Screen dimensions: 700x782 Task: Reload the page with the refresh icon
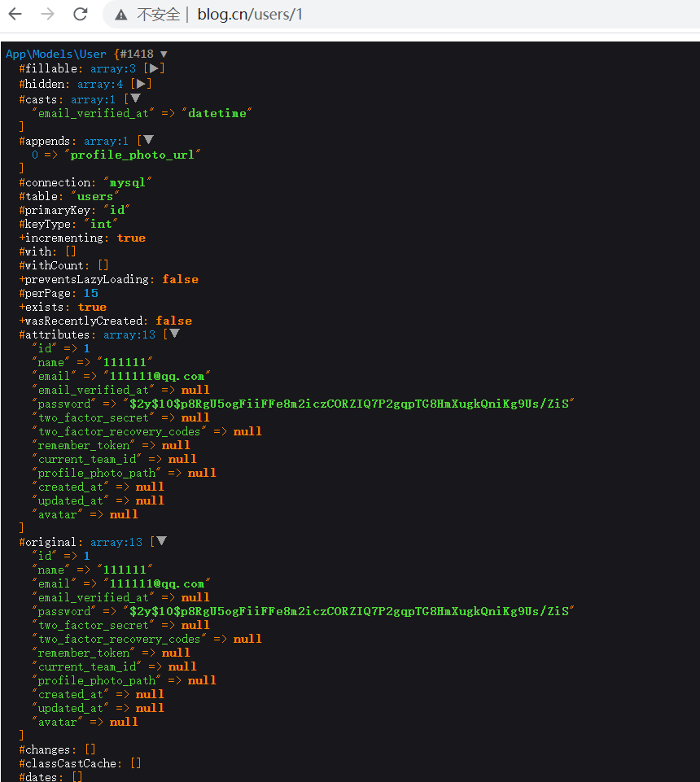coord(81,14)
